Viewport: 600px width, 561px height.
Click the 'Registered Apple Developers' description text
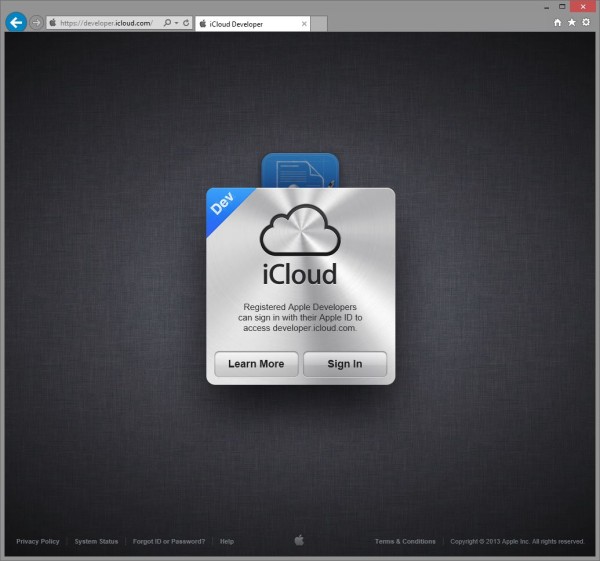(300, 318)
